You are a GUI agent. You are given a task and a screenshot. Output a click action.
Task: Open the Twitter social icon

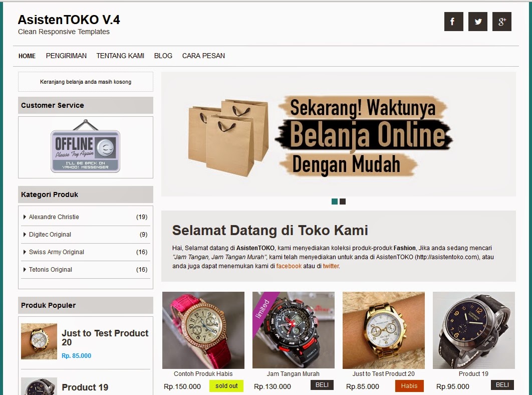[x=478, y=22]
